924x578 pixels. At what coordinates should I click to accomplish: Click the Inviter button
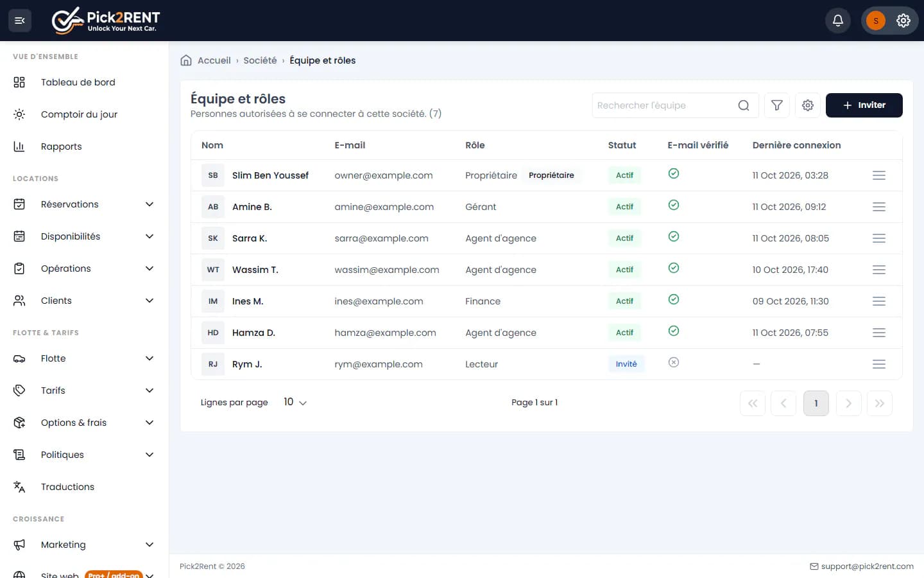[x=864, y=105]
